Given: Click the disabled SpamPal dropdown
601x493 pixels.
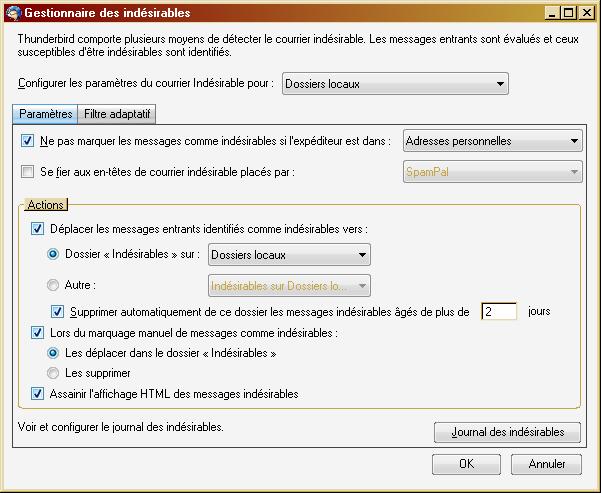Looking at the screenshot, I should pyautogui.click(x=493, y=171).
